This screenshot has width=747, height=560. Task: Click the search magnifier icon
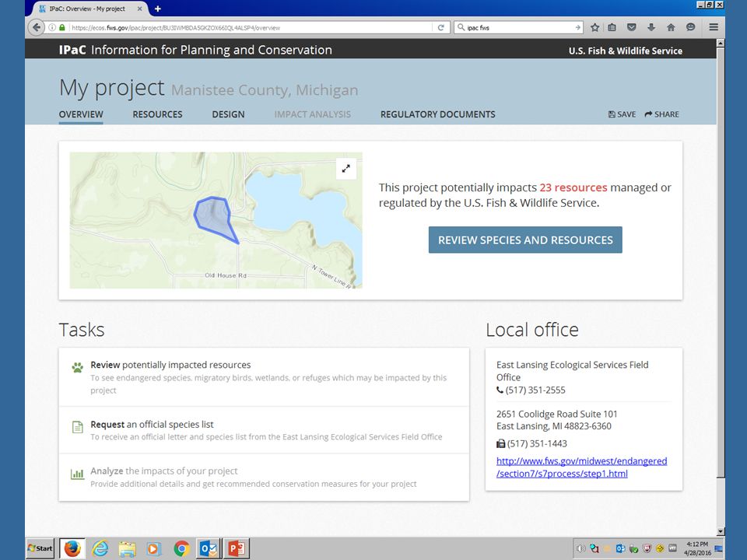[461, 28]
